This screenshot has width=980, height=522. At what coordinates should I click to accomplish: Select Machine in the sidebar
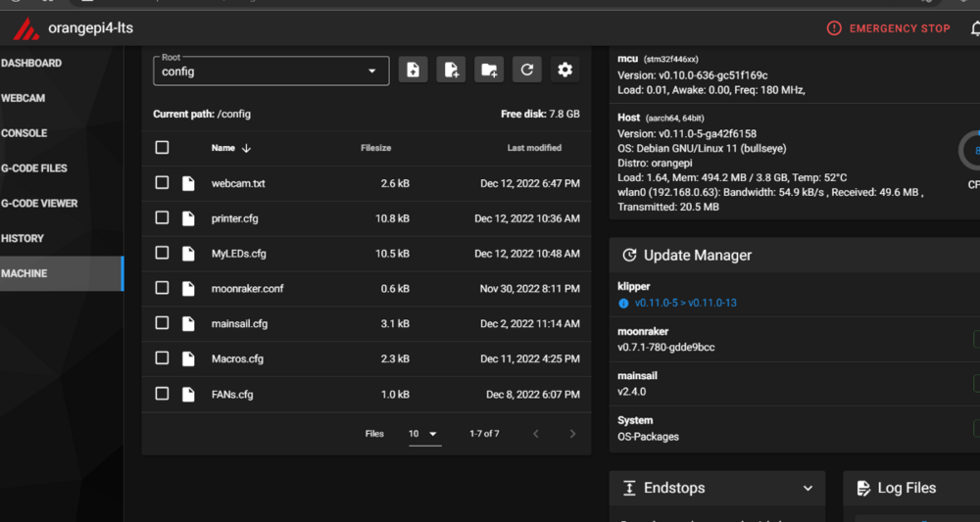click(62, 273)
